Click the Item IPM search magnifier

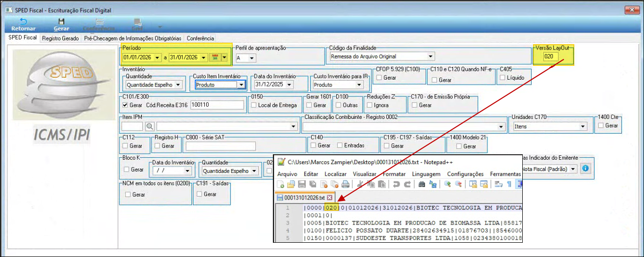(149, 126)
